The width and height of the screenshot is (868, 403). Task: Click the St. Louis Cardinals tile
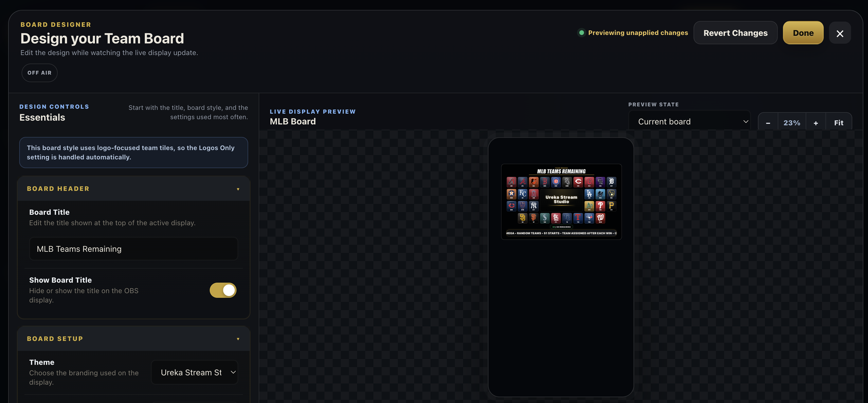click(556, 218)
